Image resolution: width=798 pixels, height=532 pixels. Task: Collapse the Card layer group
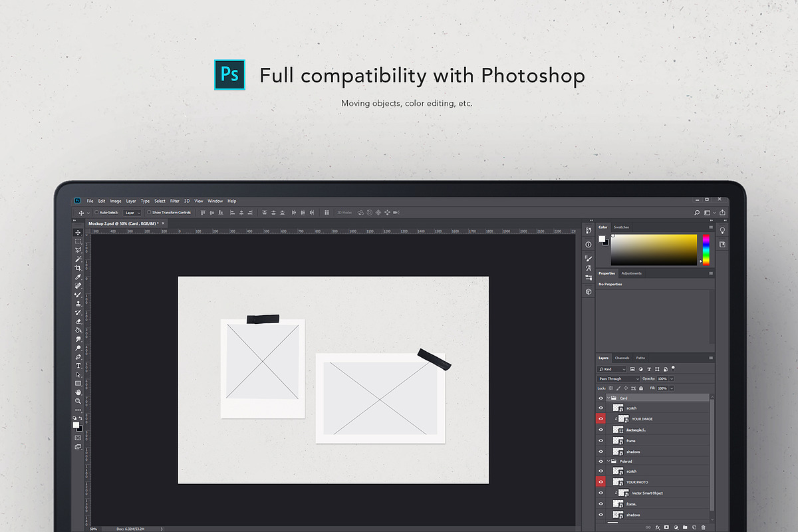click(608, 398)
